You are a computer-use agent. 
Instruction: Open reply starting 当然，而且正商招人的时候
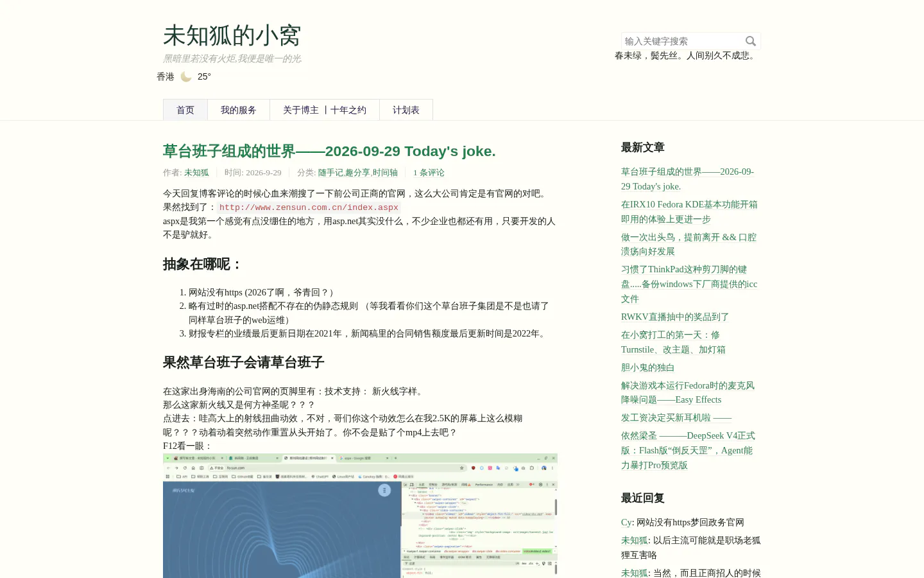pyautogui.click(x=690, y=573)
